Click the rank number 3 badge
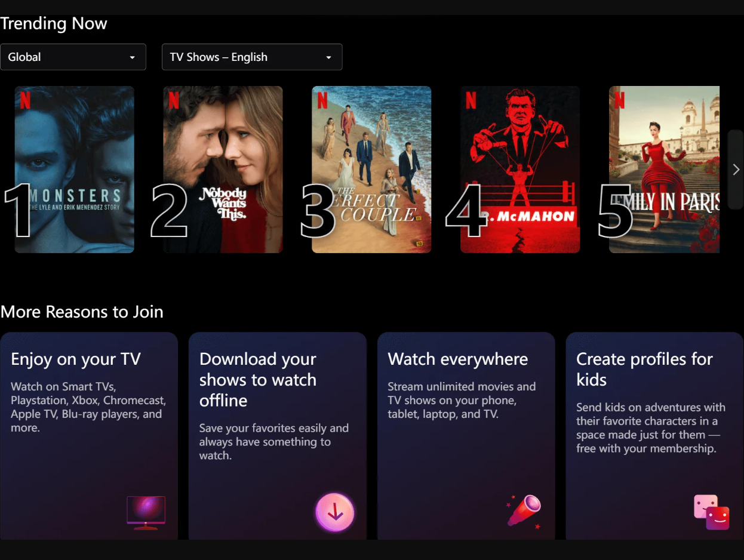 tap(317, 211)
